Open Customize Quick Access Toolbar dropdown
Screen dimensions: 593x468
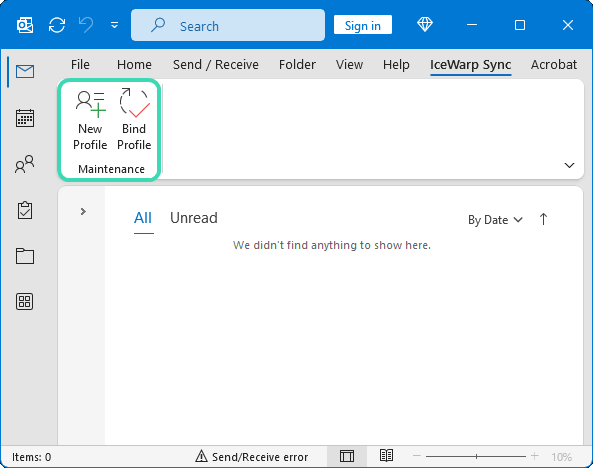click(x=114, y=25)
